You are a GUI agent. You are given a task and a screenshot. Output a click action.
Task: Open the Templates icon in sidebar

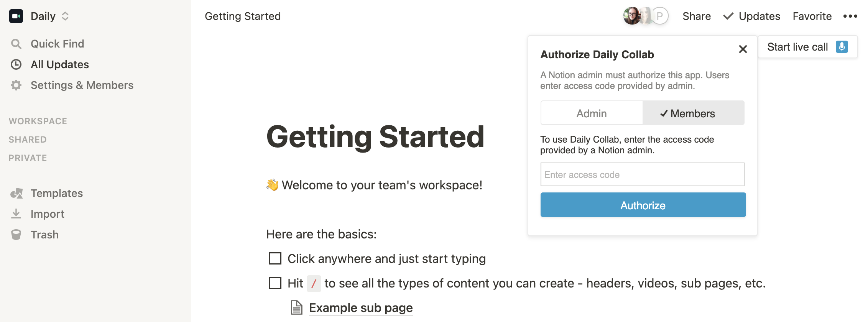point(16,193)
